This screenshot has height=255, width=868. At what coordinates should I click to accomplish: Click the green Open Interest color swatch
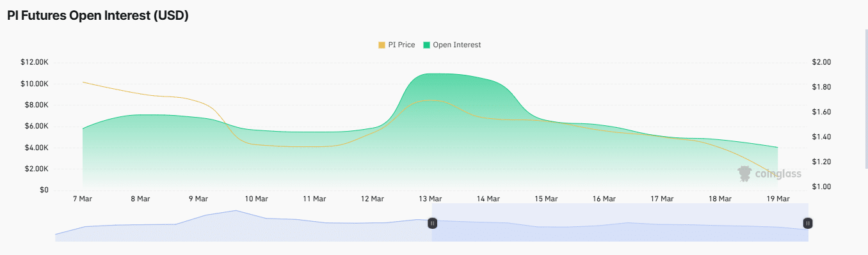pyautogui.click(x=426, y=45)
